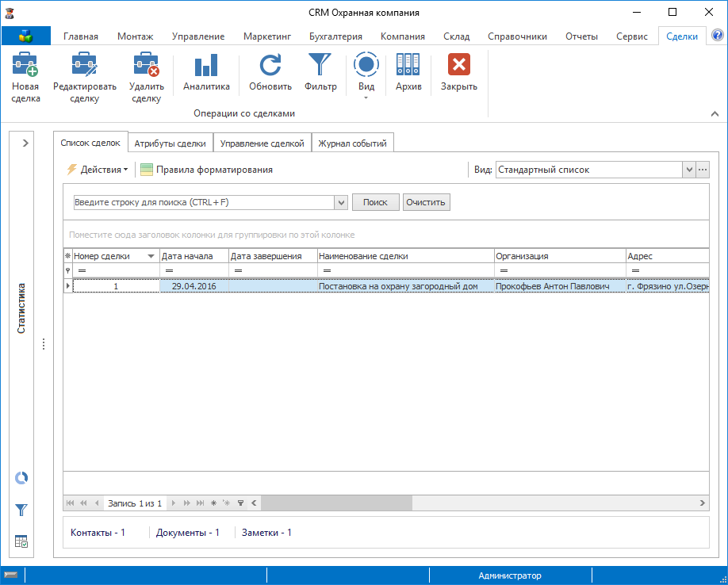728x585 pixels.
Task: Click the navigator filter funnel icon
Action: tap(240, 503)
